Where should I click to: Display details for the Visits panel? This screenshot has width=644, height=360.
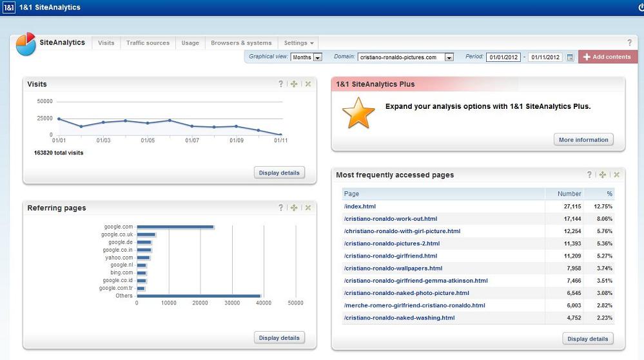point(279,173)
